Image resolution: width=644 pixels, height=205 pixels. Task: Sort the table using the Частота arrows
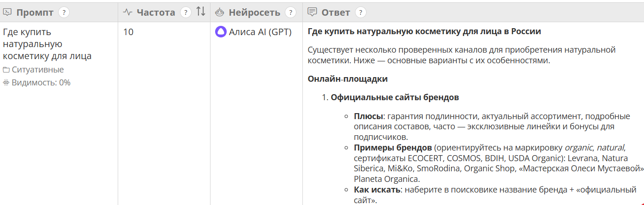[200, 12]
